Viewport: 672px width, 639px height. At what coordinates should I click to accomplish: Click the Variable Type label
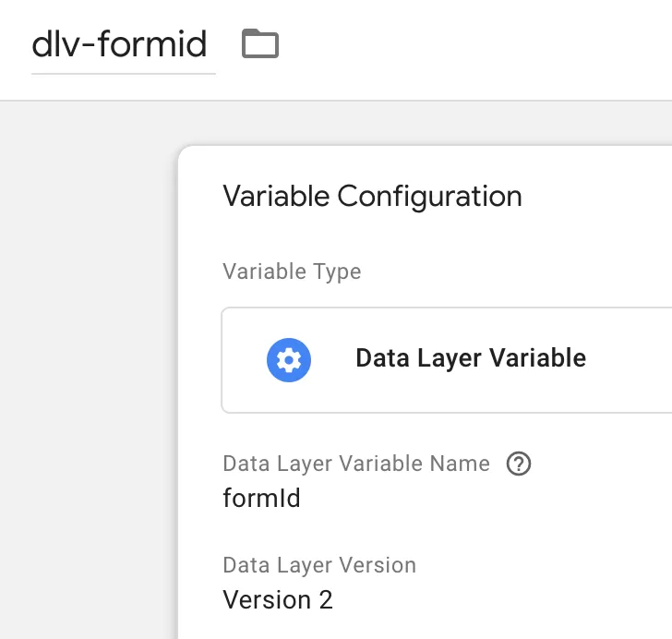[x=292, y=271]
